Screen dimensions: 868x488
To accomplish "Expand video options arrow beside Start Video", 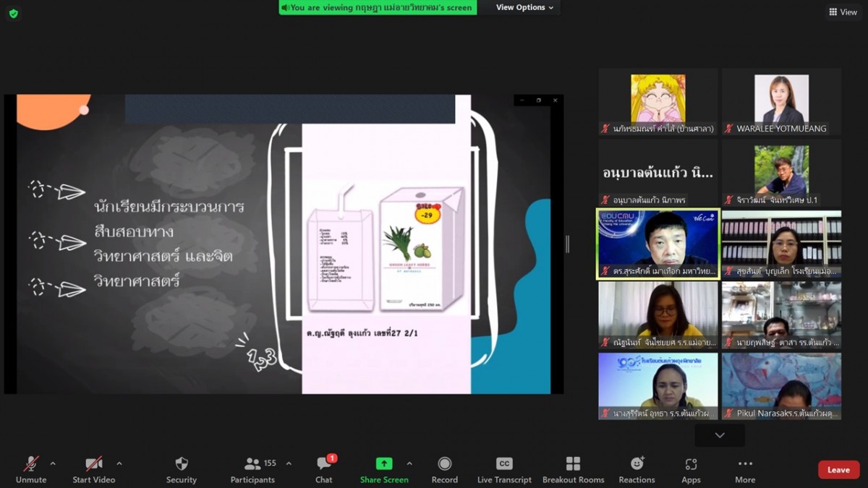I will [119, 463].
